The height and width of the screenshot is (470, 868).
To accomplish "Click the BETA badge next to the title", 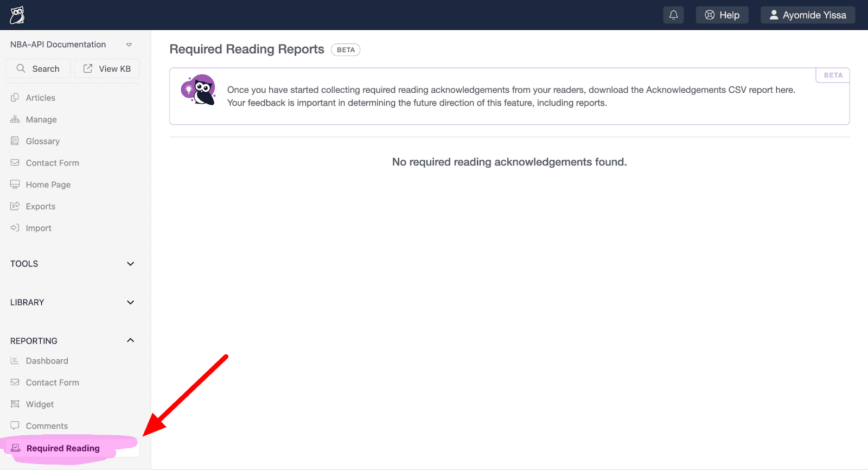I will pyautogui.click(x=346, y=50).
